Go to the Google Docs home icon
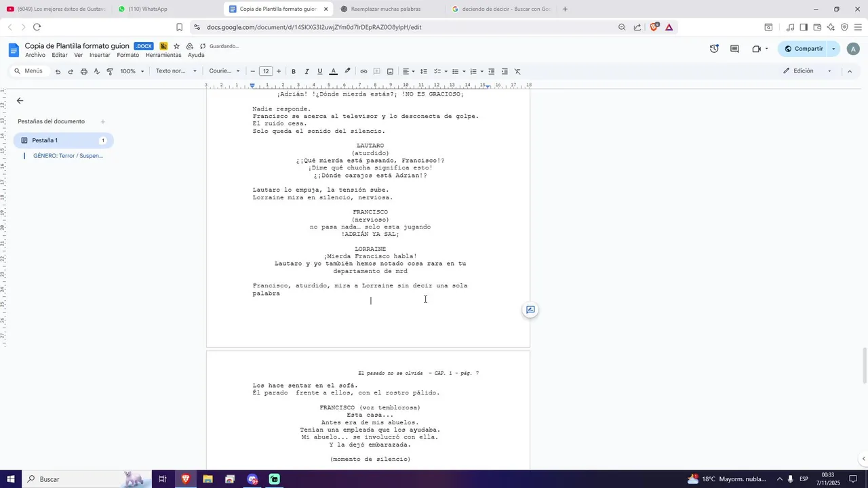This screenshot has height=488, width=868. tap(14, 50)
